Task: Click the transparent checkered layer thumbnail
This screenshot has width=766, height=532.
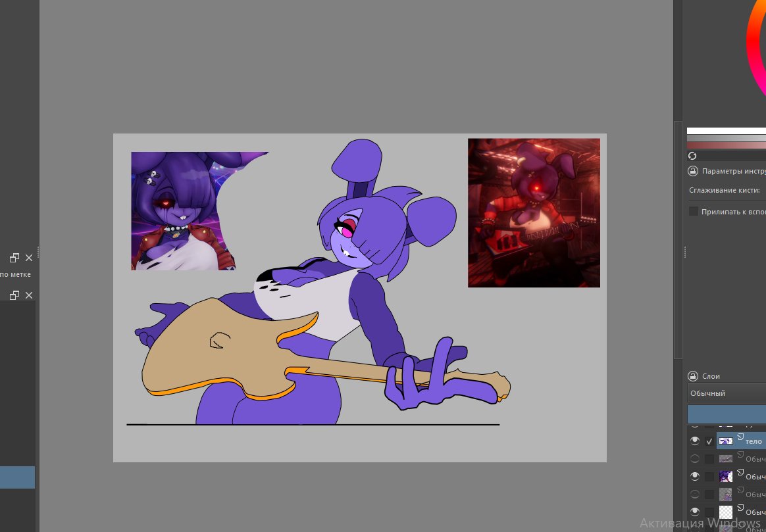Action: pos(725,512)
